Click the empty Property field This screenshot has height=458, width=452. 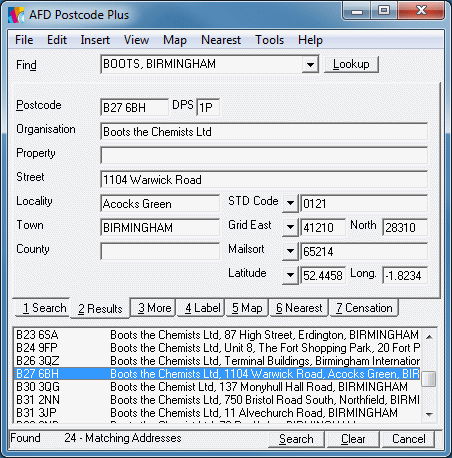click(x=264, y=156)
